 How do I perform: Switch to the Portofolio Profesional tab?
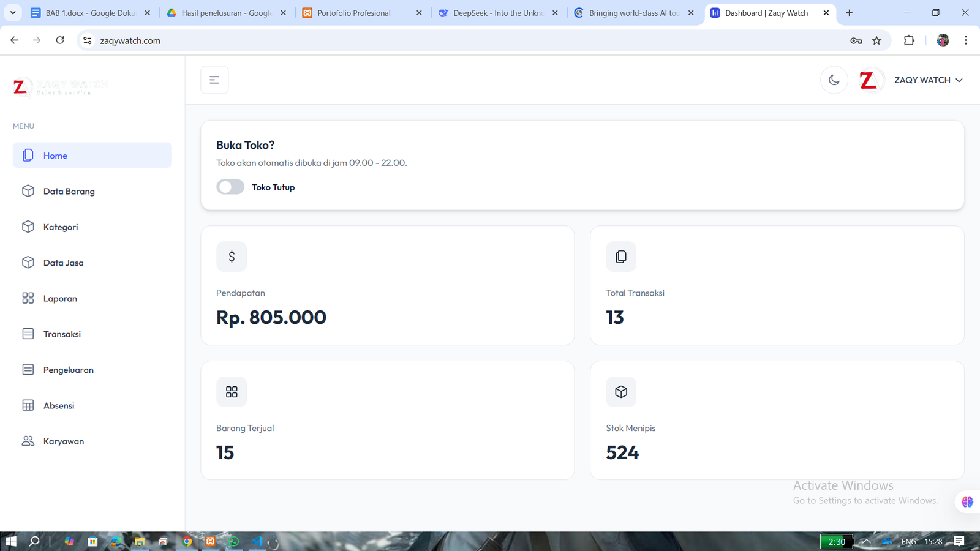coord(354,13)
